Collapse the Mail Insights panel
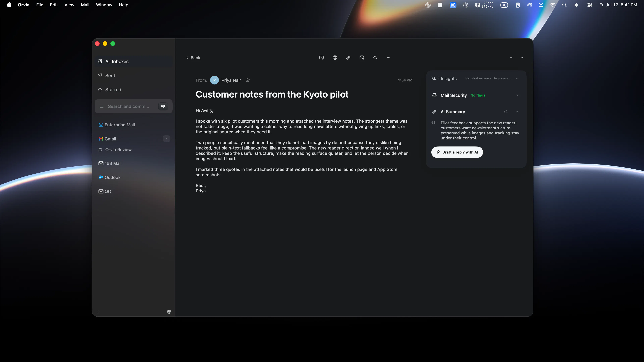This screenshot has height=362, width=644. [517, 78]
